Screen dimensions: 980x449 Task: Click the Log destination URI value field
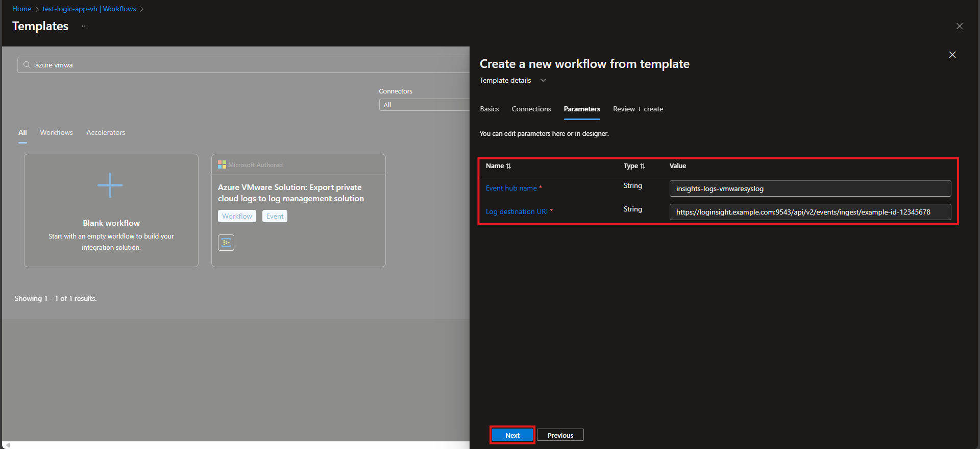pyautogui.click(x=810, y=212)
